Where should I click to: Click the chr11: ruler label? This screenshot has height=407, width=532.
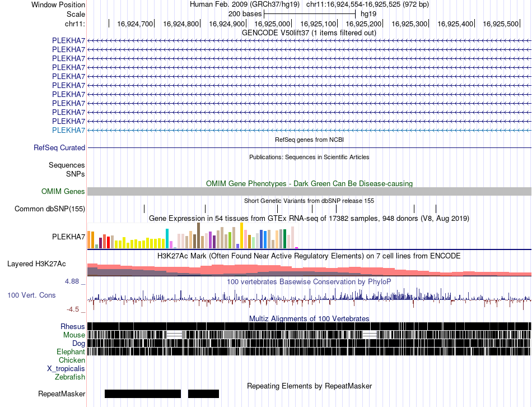tap(74, 24)
